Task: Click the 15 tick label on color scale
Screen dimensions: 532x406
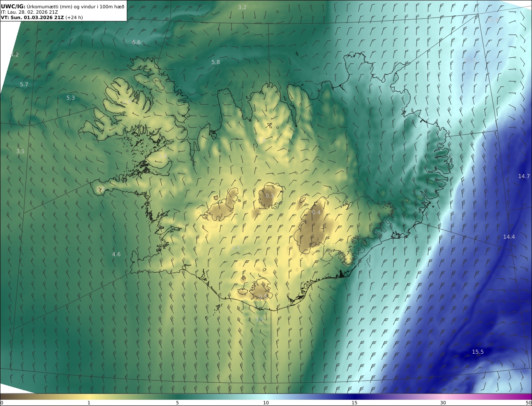Action: [355, 403]
